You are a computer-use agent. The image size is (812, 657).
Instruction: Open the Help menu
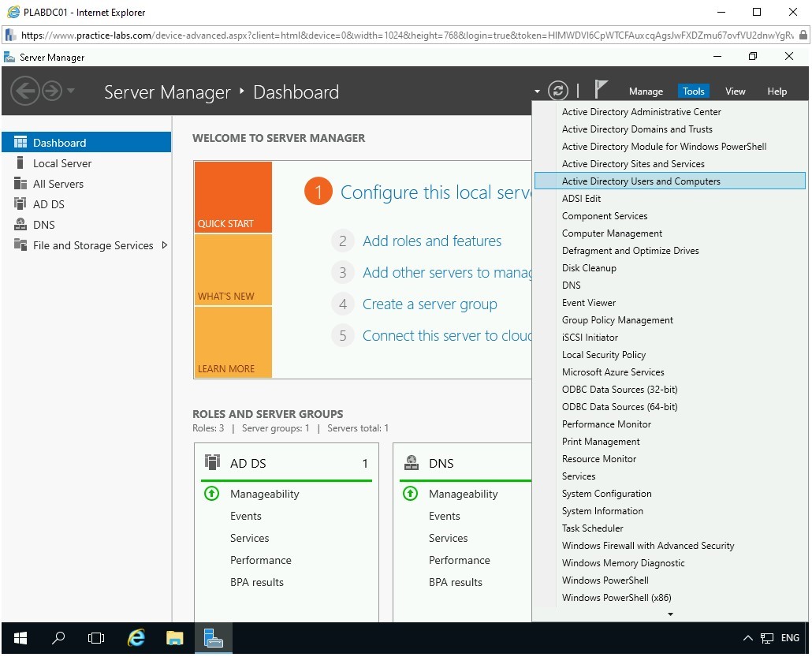point(777,91)
